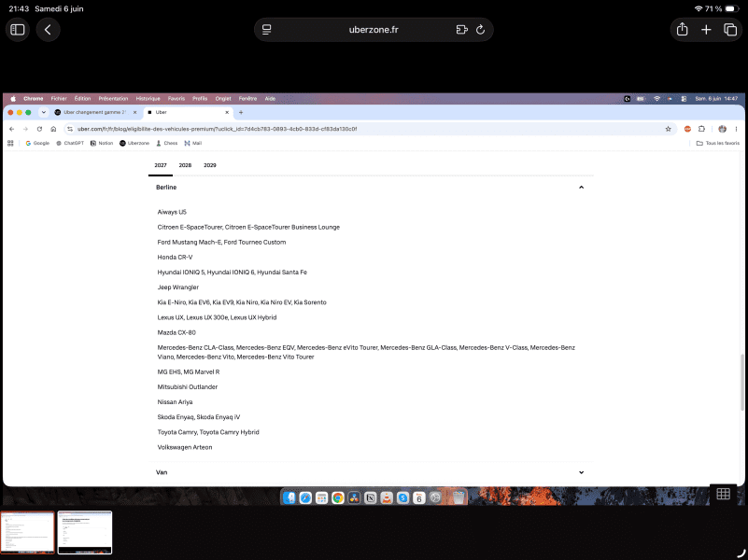This screenshot has height=560, width=748.
Task: Click the Safari reload arrow
Action: coord(480,30)
